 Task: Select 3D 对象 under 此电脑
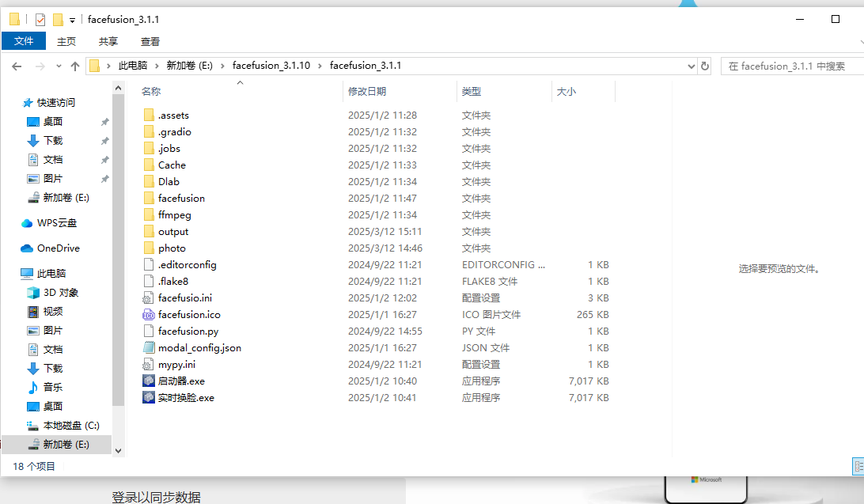click(53, 293)
